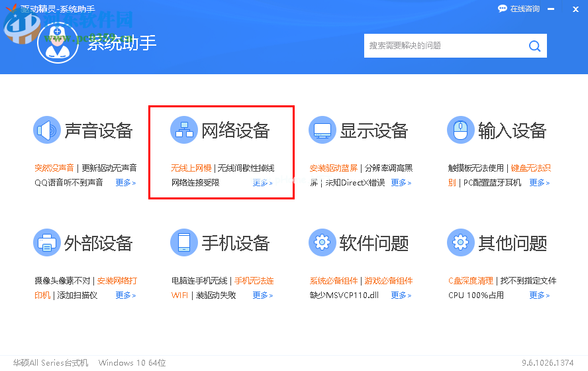Open 安装驱动蓝屏 issue link
This screenshot has height=371, width=588.
point(333,168)
